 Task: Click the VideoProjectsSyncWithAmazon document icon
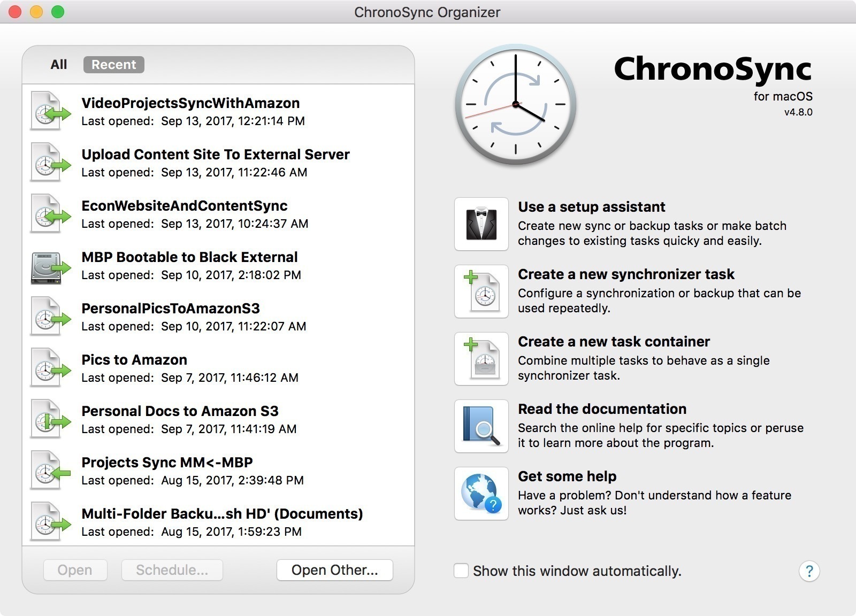coord(50,111)
